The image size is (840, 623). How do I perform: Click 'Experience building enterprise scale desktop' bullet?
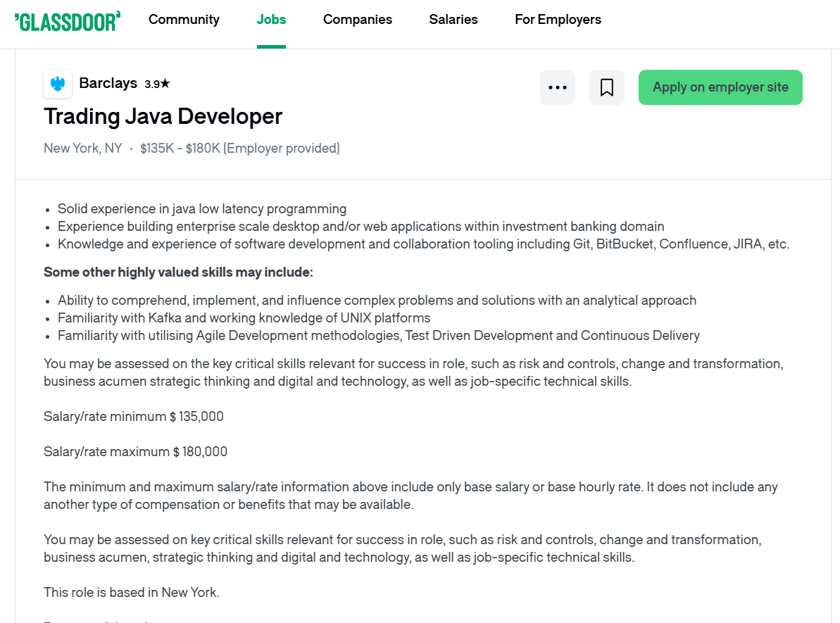tap(361, 227)
